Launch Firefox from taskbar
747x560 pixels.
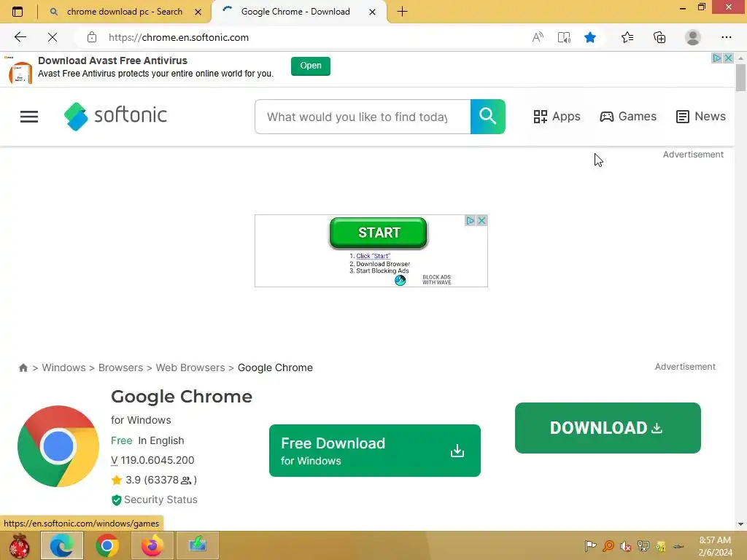pyautogui.click(x=152, y=545)
